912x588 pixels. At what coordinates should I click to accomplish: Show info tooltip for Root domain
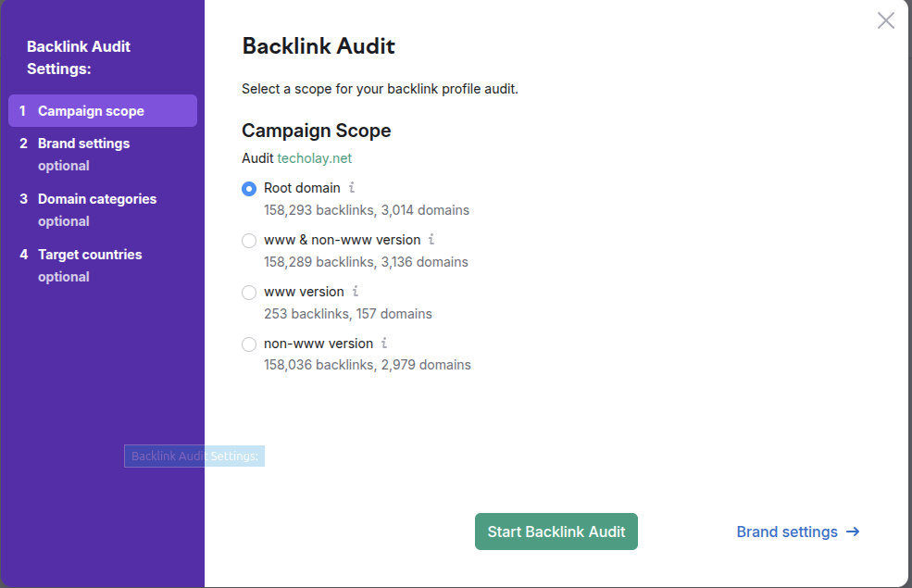(351, 187)
